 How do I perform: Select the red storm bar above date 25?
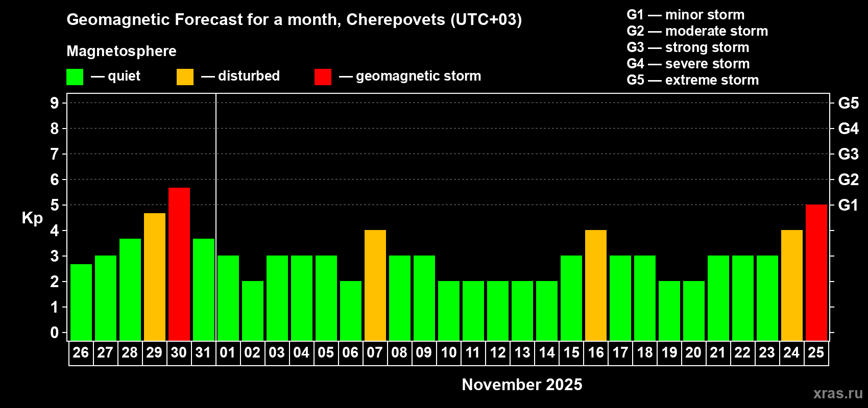[816, 272]
